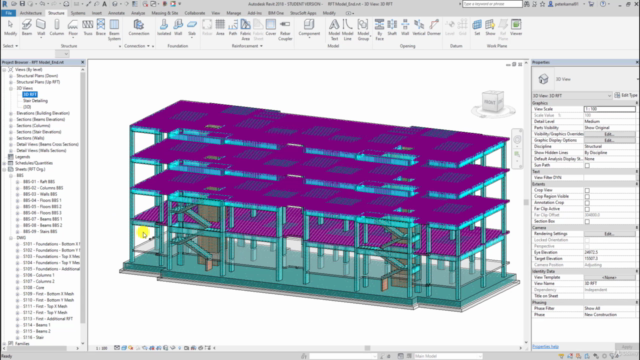640x360 pixels.
Task: Select the Shaft opening tool
Action: point(392,27)
